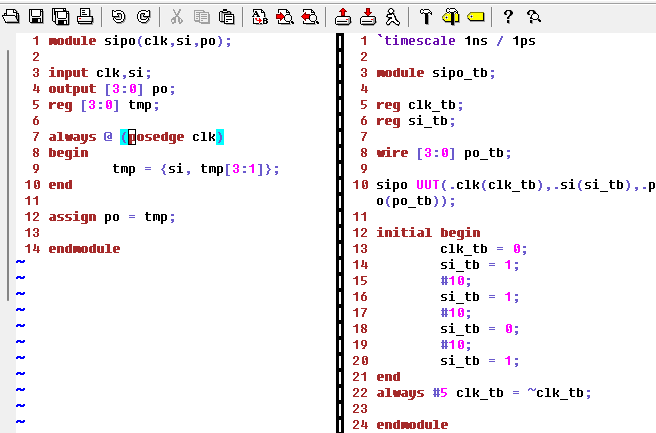Image resolution: width=656 pixels, height=433 pixels.
Task: Click the Open file toolbar icon
Action: (x=12, y=16)
